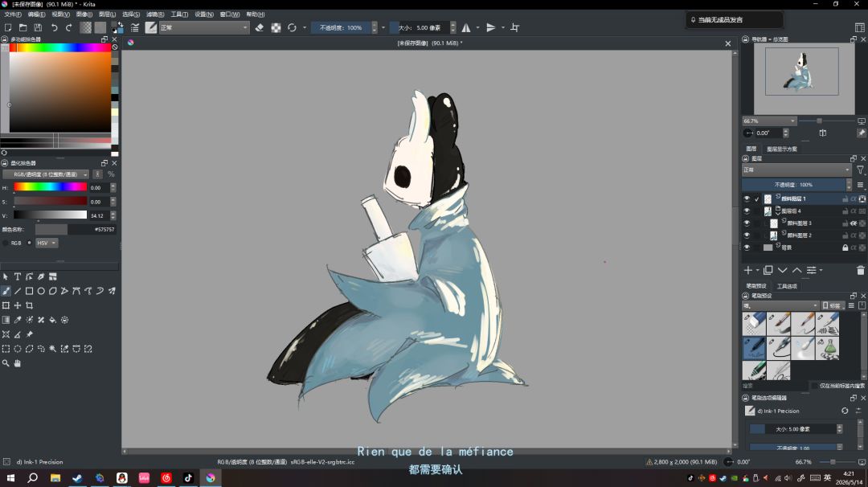Viewport: 868px width, 487px height.
Task: Open the 66.7% zoom dropdown in Overview
Action: [769, 121]
